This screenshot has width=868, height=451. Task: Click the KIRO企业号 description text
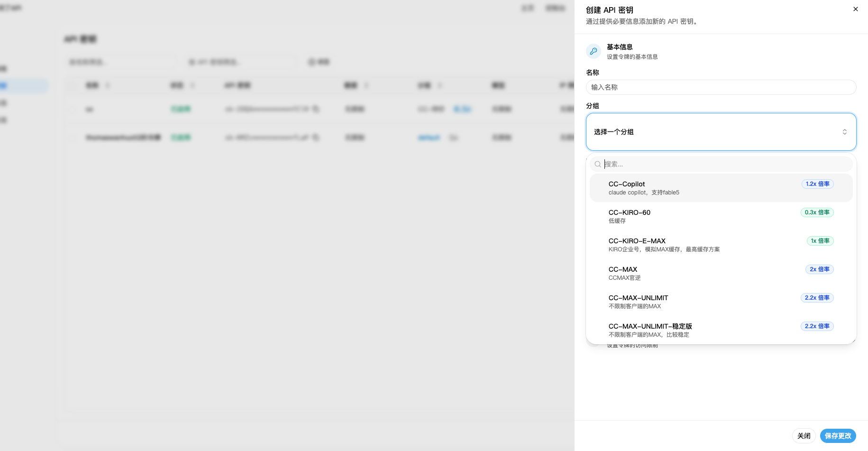pos(664,249)
